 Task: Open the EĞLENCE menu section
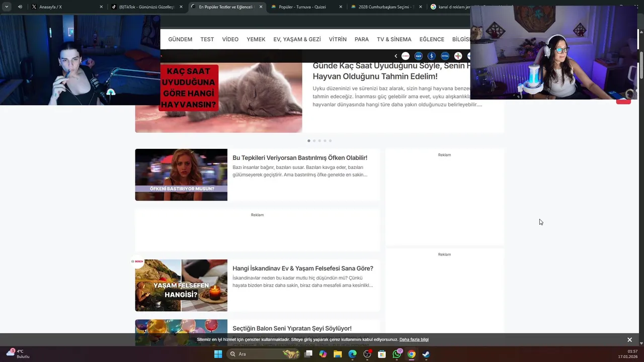pyautogui.click(x=432, y=39)
